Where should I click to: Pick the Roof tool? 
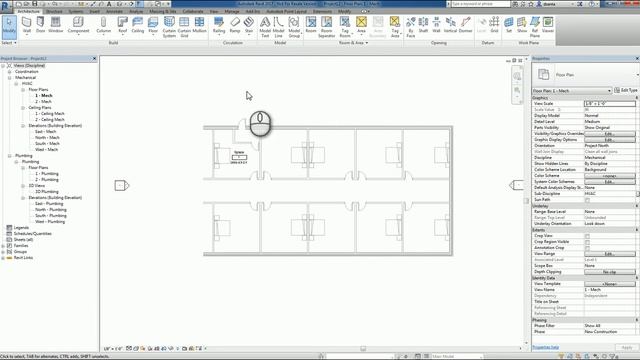(x=122, y=25)
